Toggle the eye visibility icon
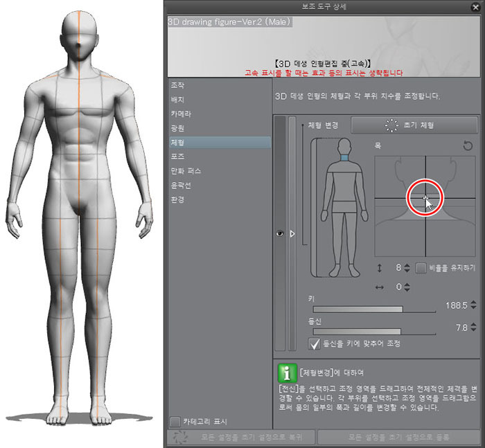This screenshot has height=448, width=485. (x=280, y=233)
